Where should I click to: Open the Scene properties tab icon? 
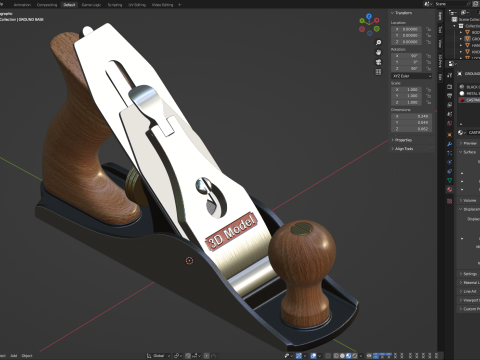tap(449, 114)
